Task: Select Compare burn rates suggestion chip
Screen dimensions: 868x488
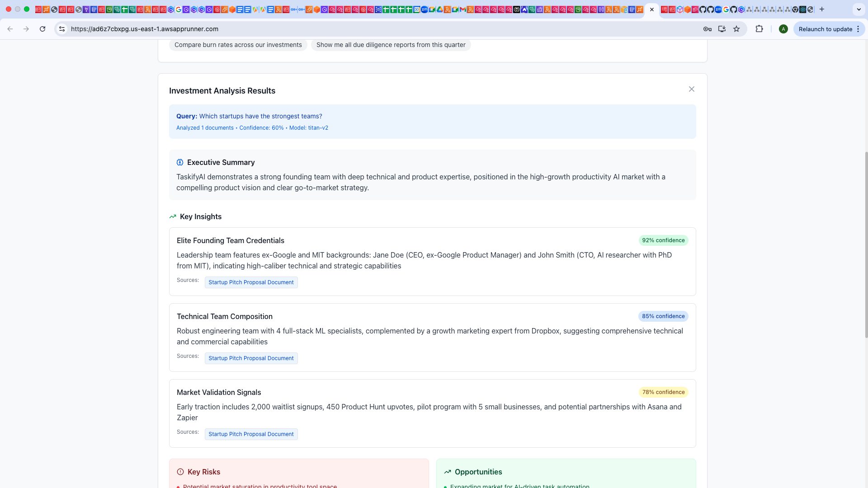Action: (x=238, y=45)
